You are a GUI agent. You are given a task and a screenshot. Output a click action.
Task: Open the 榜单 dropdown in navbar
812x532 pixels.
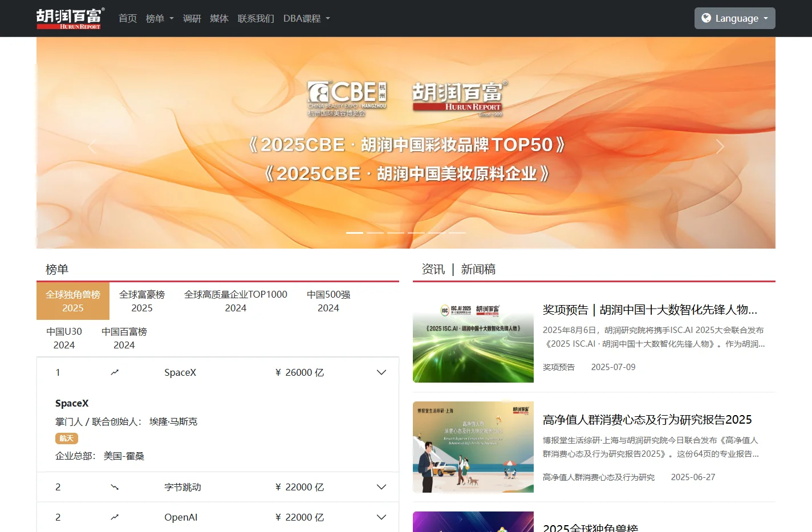click(160, 18)
